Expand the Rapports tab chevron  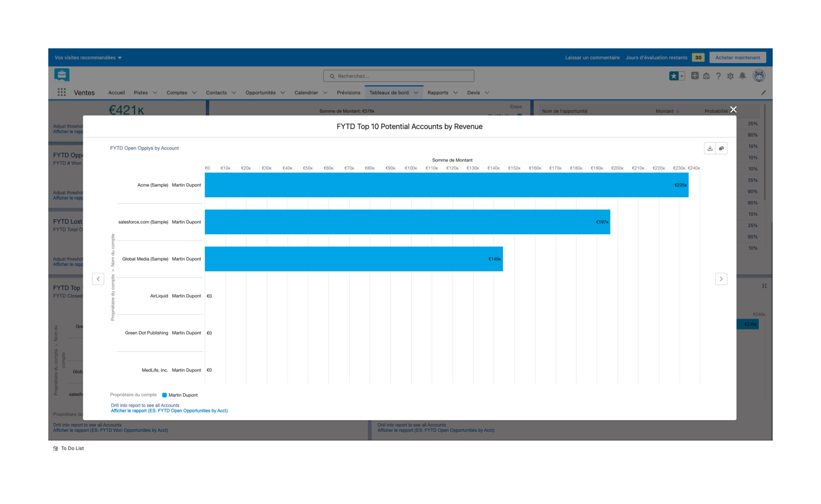456,93
